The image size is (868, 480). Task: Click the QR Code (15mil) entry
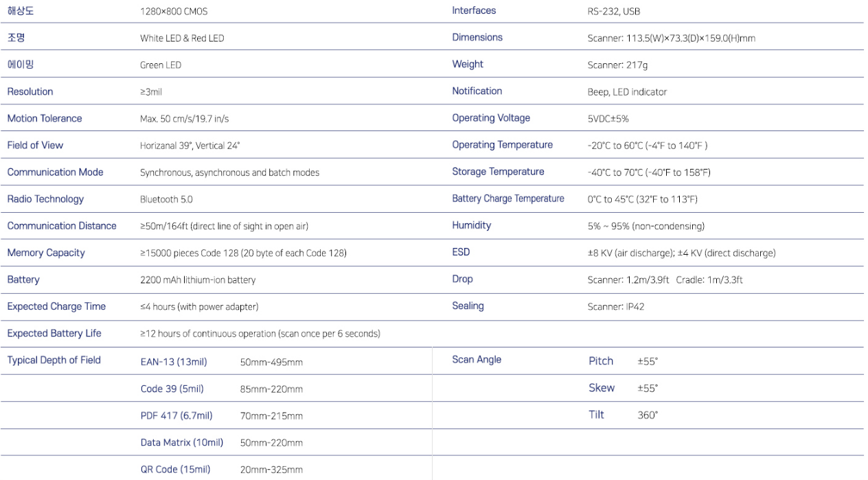(x=176, y=469)
